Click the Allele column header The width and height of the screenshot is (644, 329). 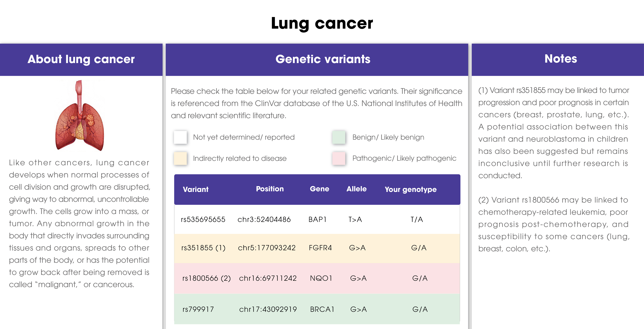(356, 189)
